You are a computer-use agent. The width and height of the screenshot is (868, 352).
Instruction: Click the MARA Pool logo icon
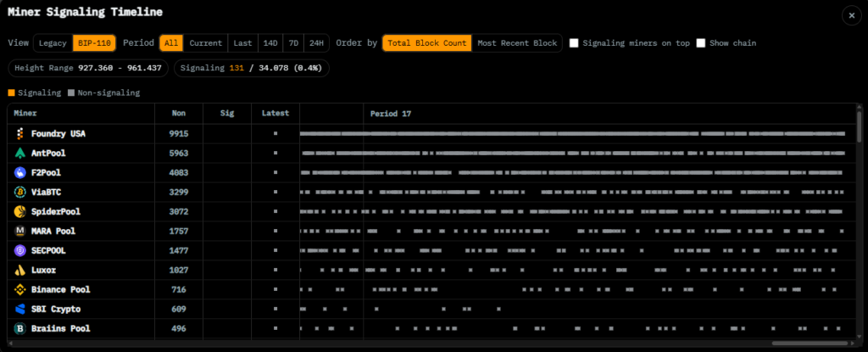click(x=20, y=232)
